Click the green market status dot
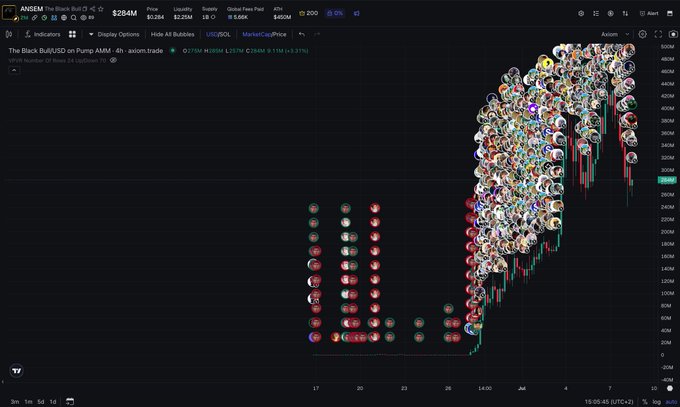This screenshot has width=680, height=407. coord(173,51)
